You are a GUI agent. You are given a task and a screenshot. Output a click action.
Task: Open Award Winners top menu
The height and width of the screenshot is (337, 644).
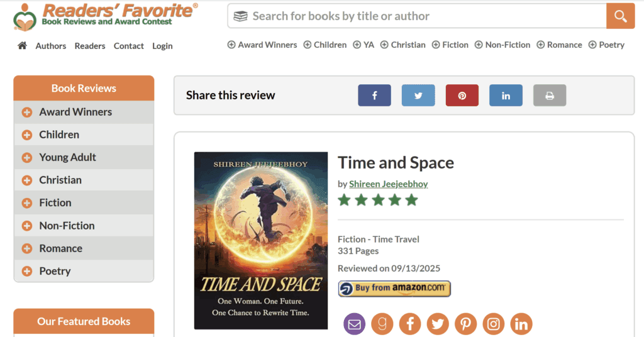pyautogui.click(x=262, y=45)
